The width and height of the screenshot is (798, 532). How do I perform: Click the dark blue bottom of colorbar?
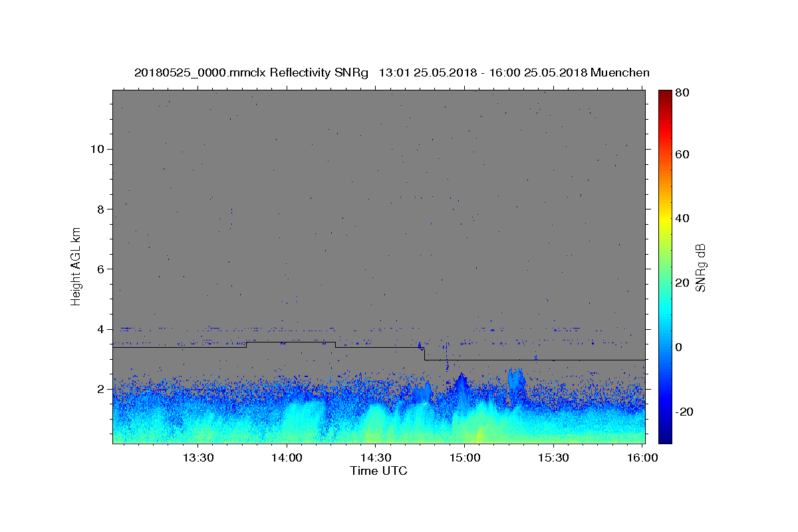[665, 436]
